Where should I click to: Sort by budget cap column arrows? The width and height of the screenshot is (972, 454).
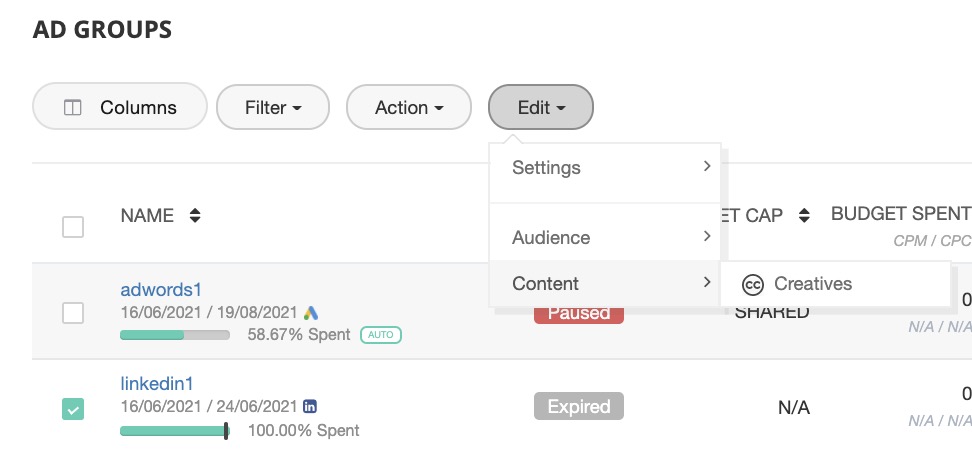tap(804, 215)
